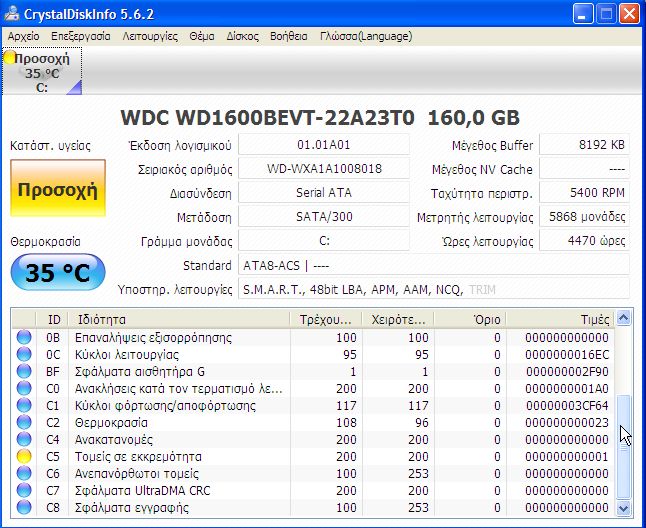Open the Επεξεργασία menu

tap(81, 36)
